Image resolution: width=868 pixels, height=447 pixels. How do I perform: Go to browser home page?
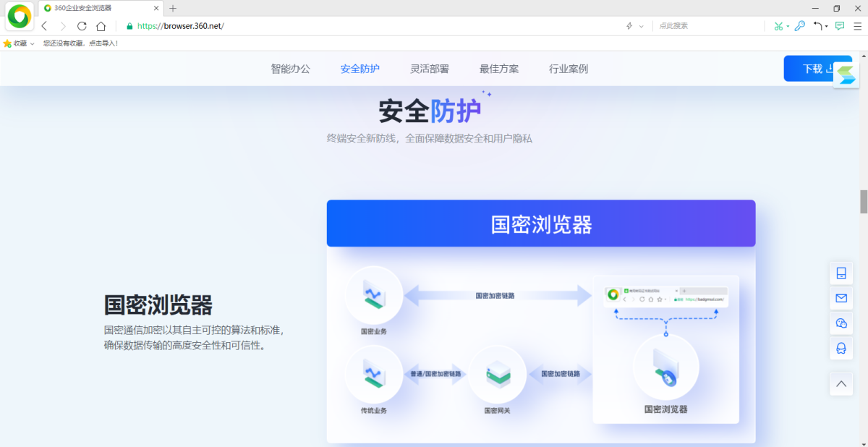(101, 25)
